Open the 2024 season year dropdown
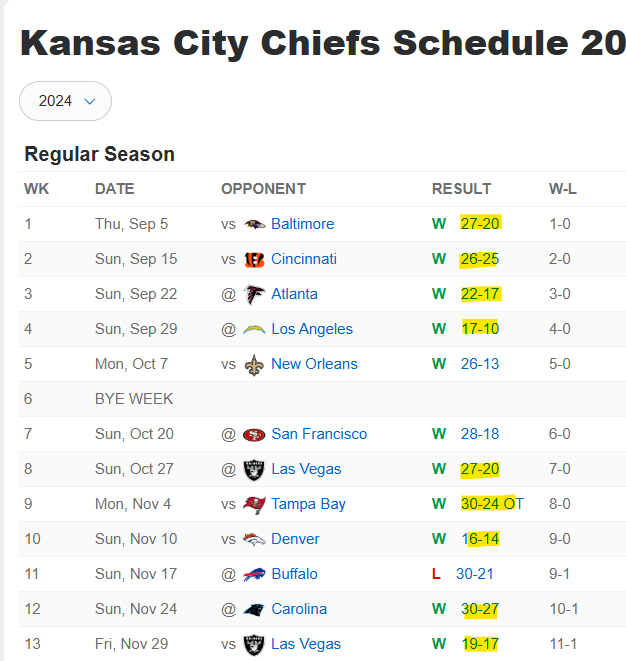Viewport: 626px width, 661px height. click(65, 101)
